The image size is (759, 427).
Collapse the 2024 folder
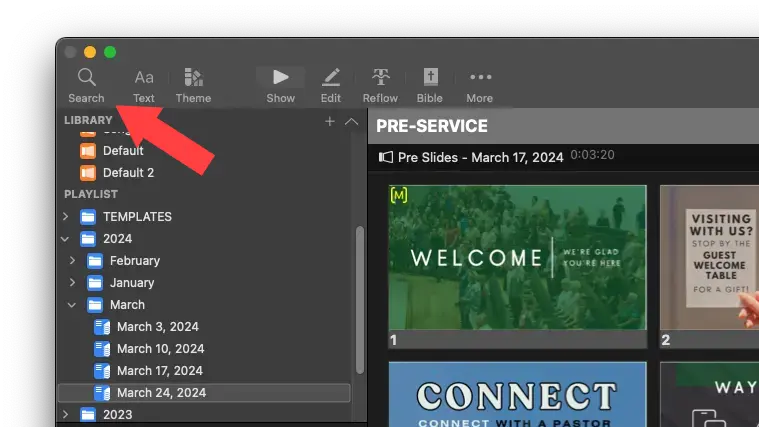tap(65, 239)
